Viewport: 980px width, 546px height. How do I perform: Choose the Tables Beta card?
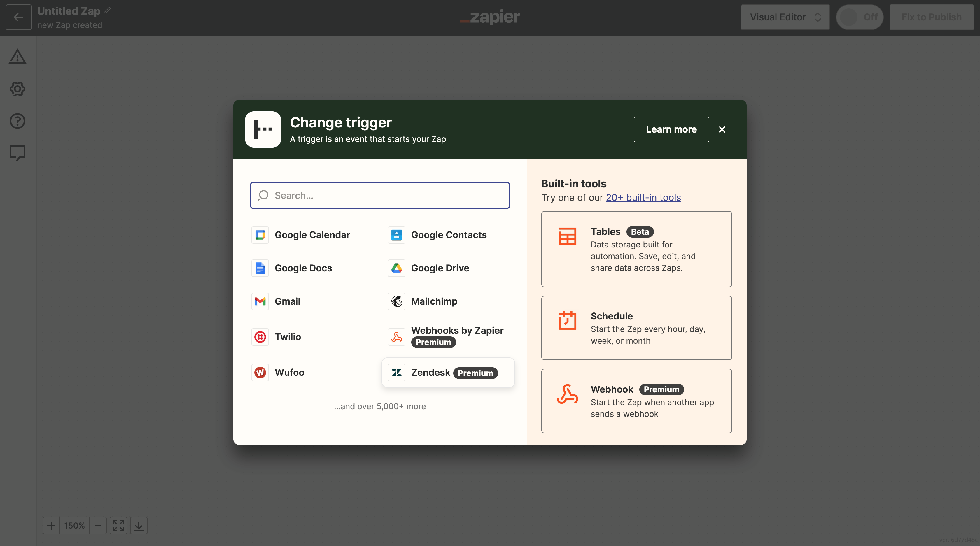[x=636, y=249]
